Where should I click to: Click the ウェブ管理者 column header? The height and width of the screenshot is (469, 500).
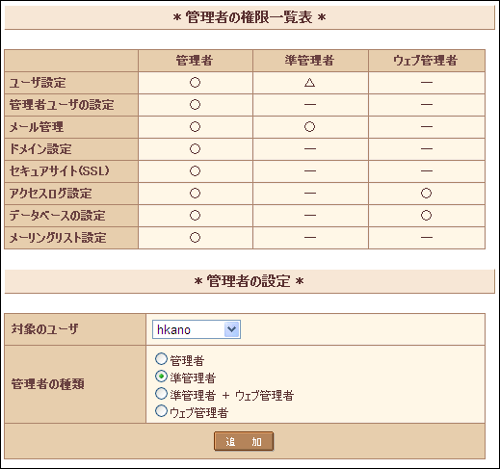426,61
